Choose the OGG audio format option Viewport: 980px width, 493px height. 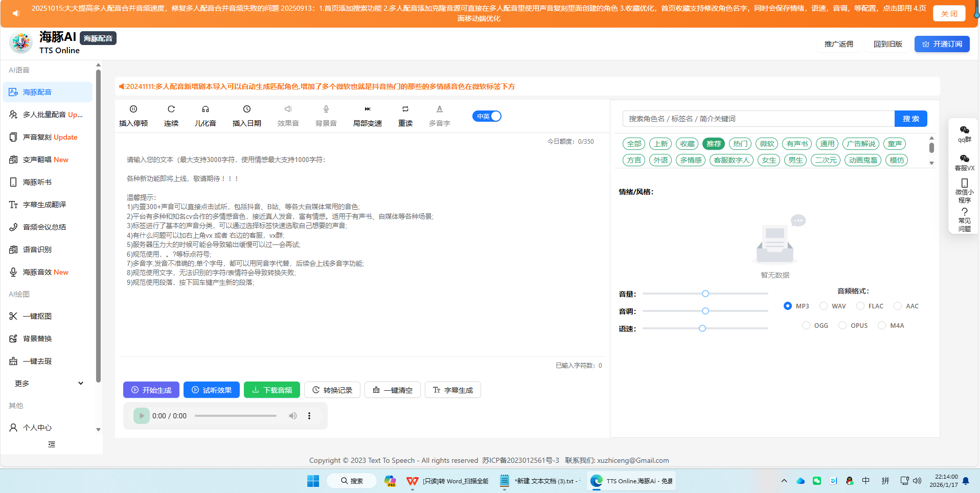pos(806,325)
